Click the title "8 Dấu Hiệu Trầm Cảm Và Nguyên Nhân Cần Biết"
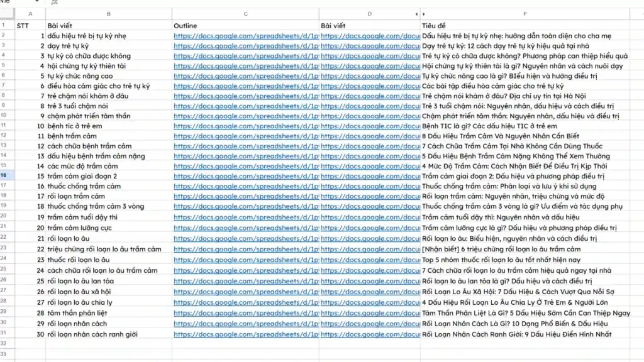The image size is (644, 362). [x=501, y=136]
